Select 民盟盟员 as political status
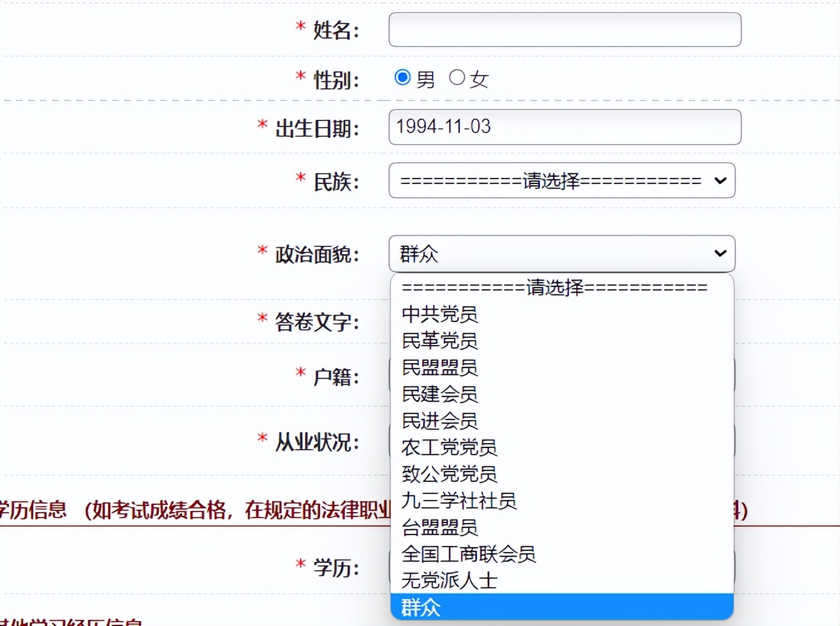 (439, 367)
